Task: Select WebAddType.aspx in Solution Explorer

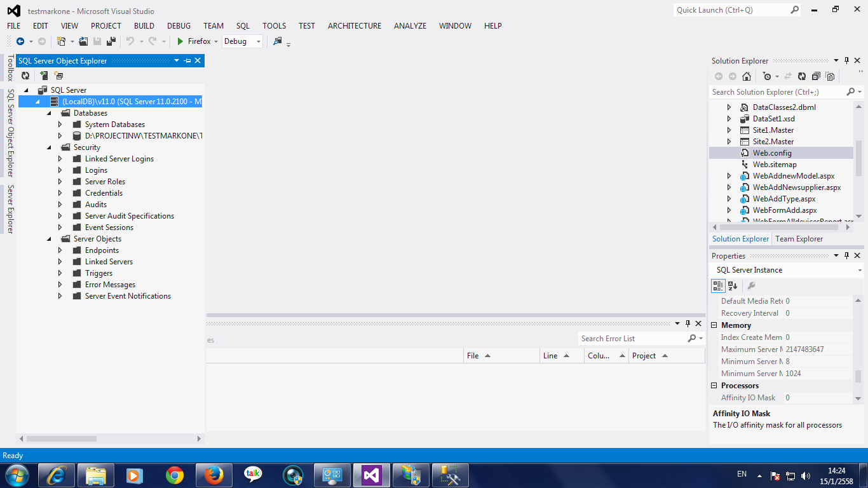Action: (x=784, y=199)
